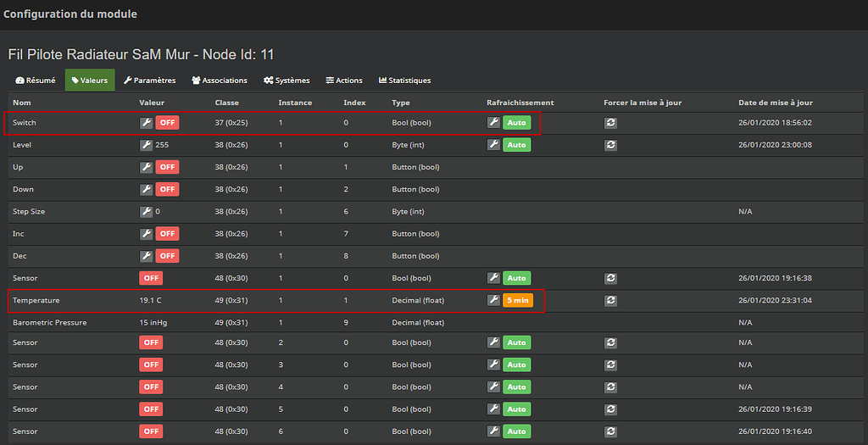This screenshot has width=868, height=445.
Task: Click Auto button in Level row
Action: pos(516,145)
